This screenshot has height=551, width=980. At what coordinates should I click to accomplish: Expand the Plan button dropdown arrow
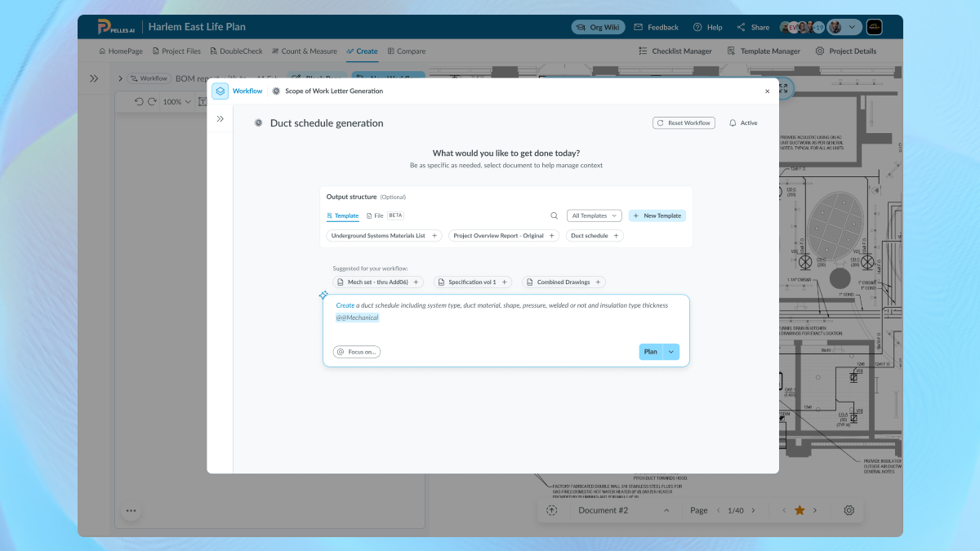click(671, 352)
